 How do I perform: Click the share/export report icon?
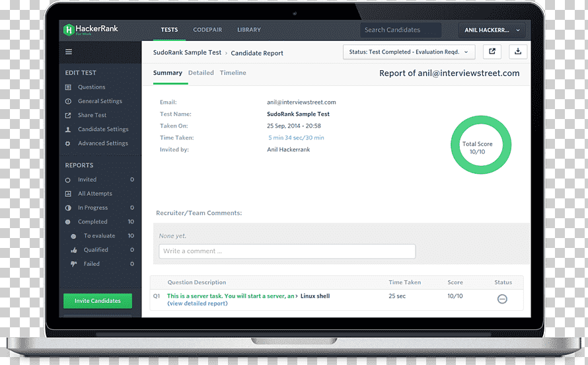click(x=492, y=52)
